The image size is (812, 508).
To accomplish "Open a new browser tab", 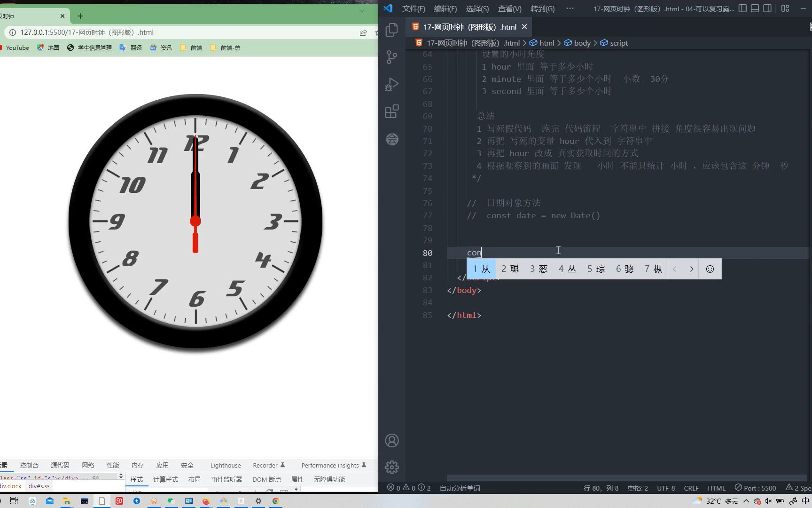I will (x=80, y=16).
